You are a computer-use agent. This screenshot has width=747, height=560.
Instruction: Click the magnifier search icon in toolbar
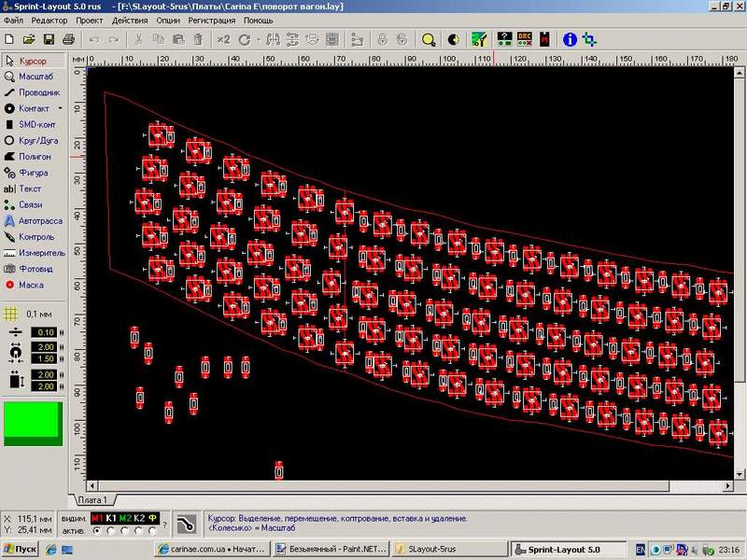coord(429,40)
